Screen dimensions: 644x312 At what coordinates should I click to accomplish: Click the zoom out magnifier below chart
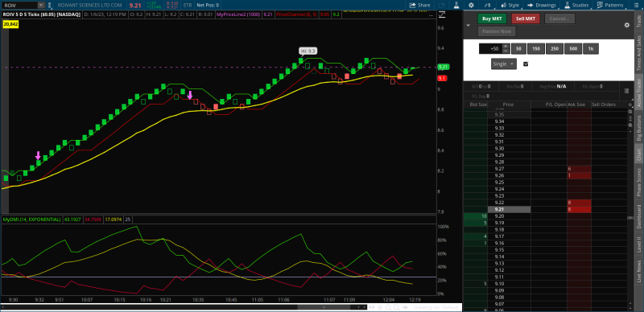396,307
